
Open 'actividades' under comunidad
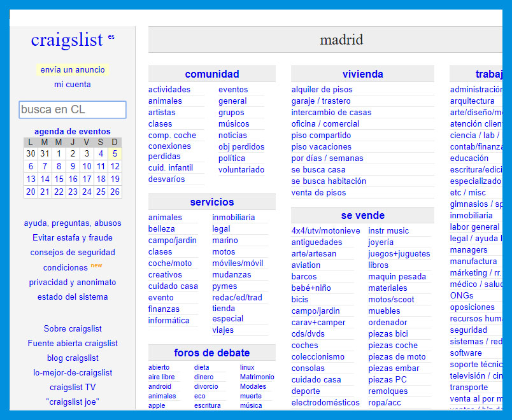pyautogui.click(x=169, y=90)
